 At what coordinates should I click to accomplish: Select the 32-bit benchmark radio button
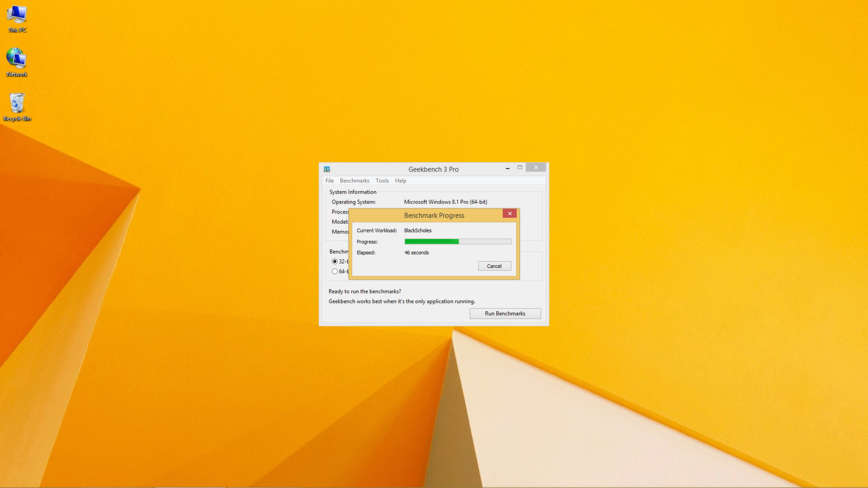(335, 261)
